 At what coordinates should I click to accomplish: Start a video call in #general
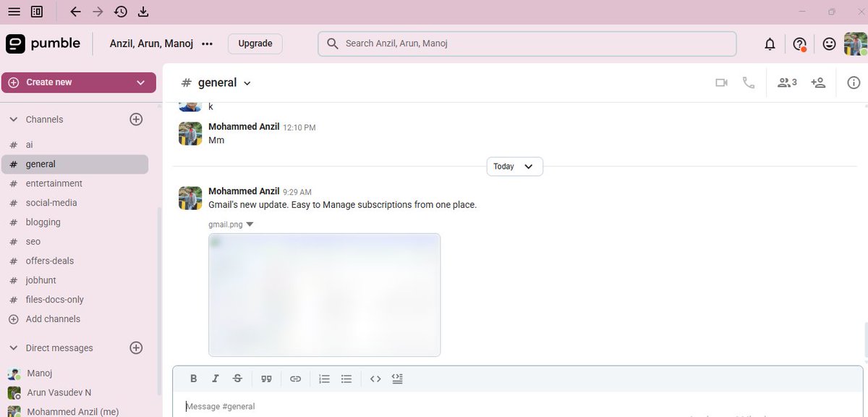click(x=721, y=83)
